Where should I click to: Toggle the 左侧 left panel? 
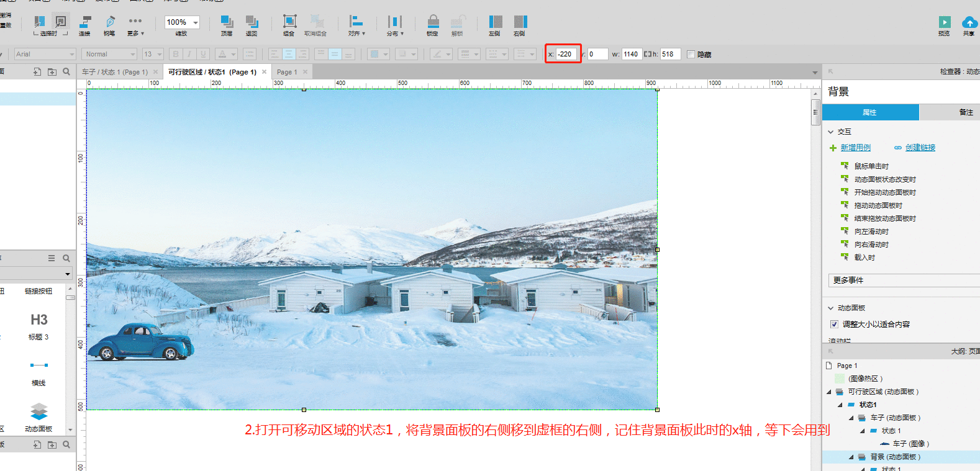pyautogui.click(x=495, y=25)
